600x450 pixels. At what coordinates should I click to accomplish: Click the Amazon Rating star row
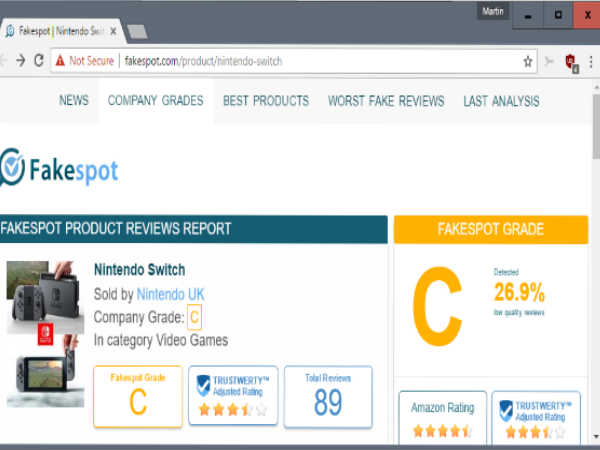coord(442,431)
